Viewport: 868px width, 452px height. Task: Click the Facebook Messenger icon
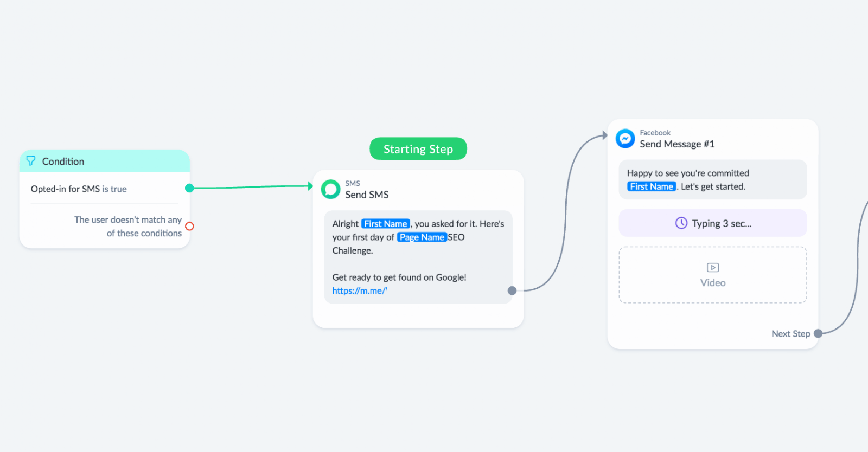pyautogui.click(x=625, y=139)
